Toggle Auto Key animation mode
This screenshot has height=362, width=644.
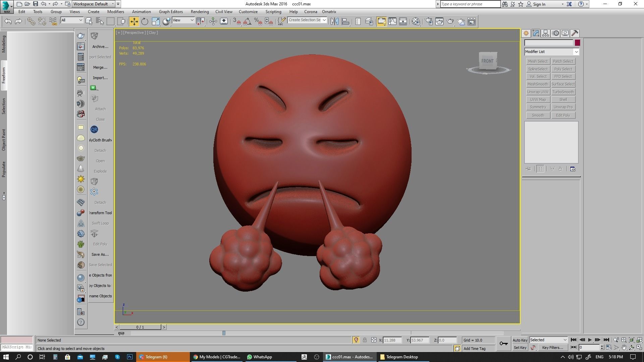(x=520, y=340)
